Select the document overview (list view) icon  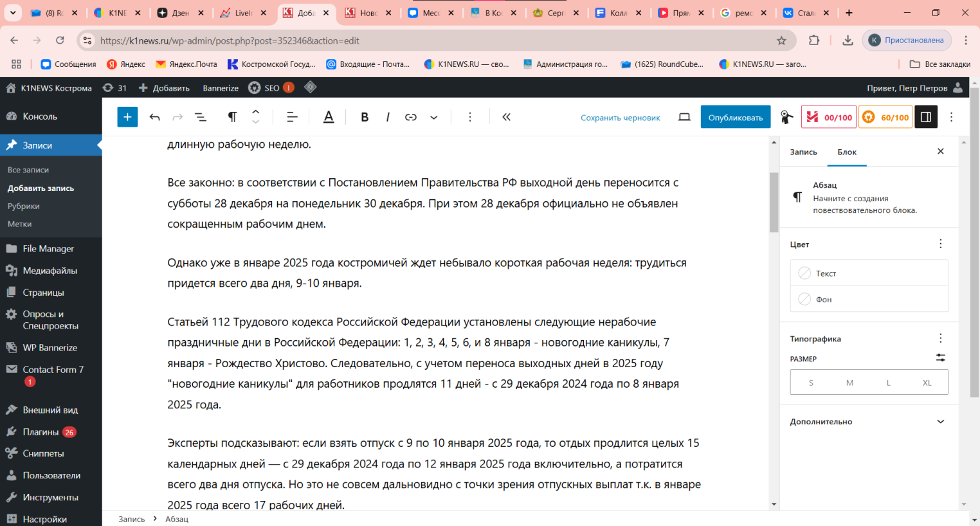click(201, 117)
